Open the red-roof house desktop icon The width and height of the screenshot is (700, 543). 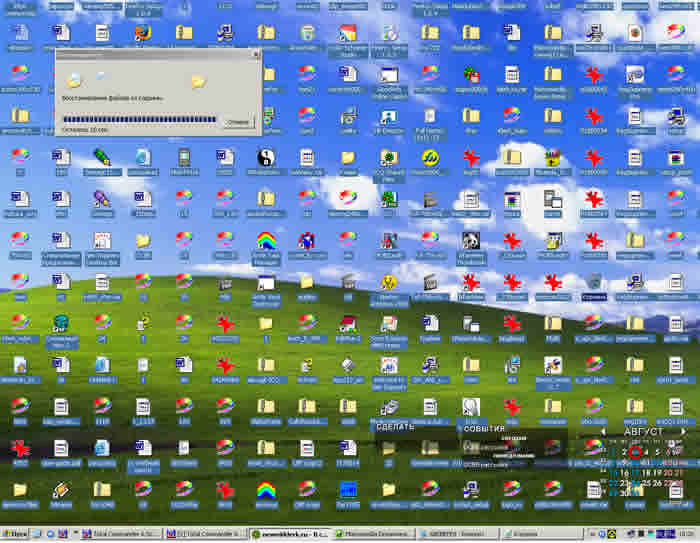(x=348, y=324)
